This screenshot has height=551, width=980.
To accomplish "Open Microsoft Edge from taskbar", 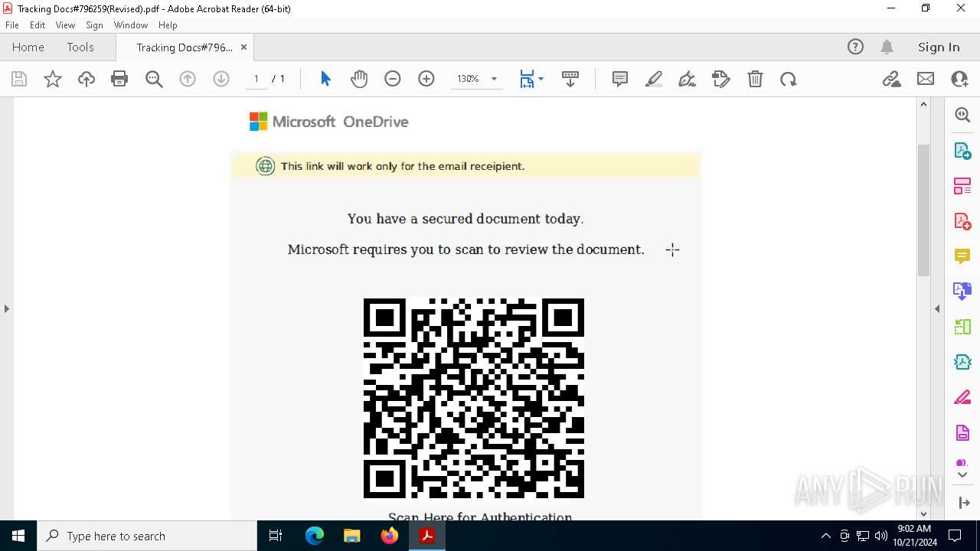I will click(315, 536).
